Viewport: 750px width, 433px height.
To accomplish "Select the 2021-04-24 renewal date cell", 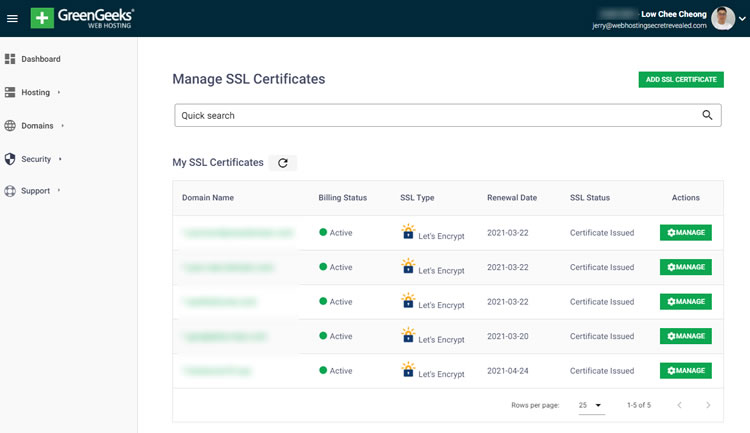I will tap(507, 371).
